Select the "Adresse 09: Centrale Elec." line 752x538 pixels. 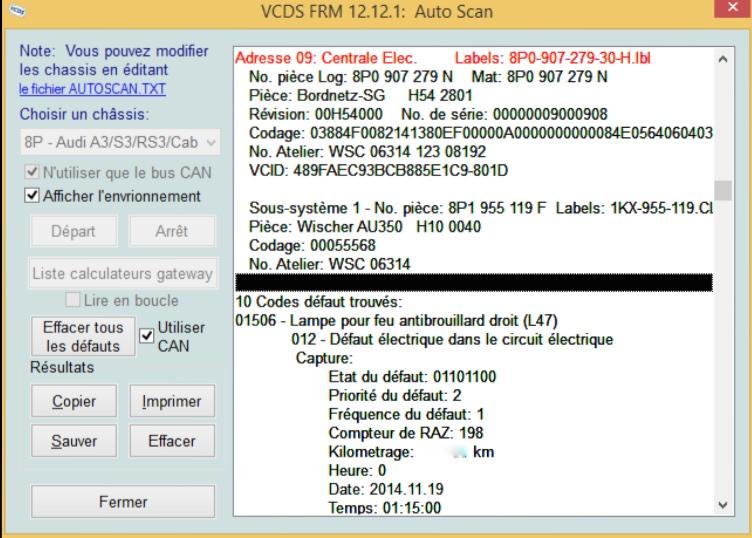pos(326,58)
